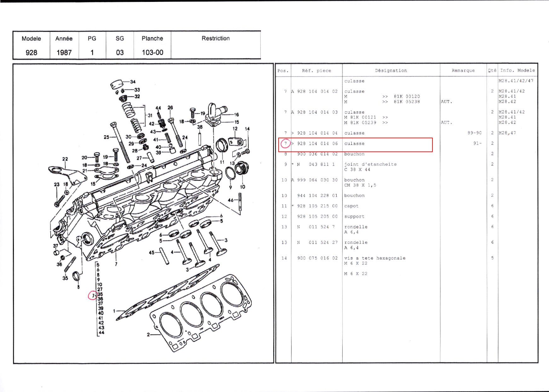Click the 'Restriction' header cell
Image resolution: width=549 pixels, height=392 pixels.
point(216,38)
